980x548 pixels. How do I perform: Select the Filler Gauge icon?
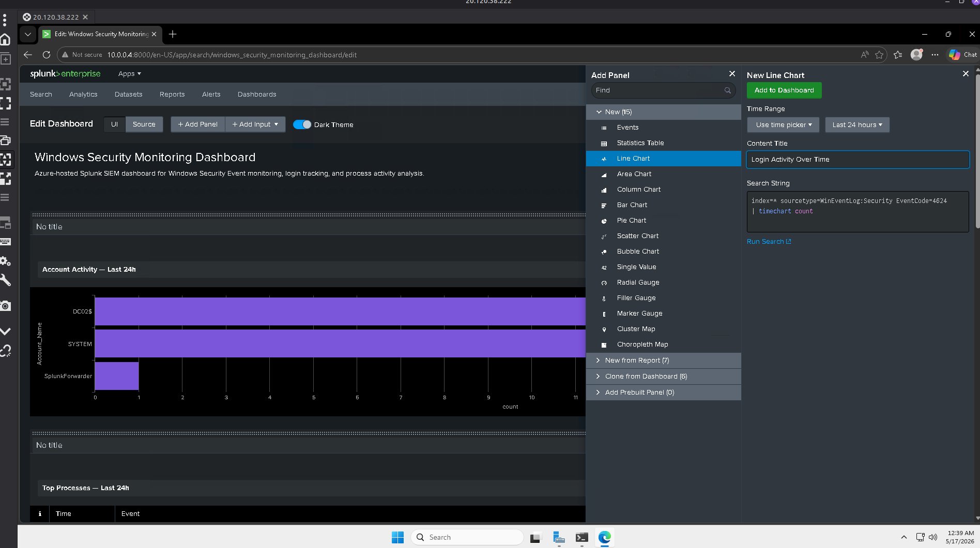click(x=604, y=299)
